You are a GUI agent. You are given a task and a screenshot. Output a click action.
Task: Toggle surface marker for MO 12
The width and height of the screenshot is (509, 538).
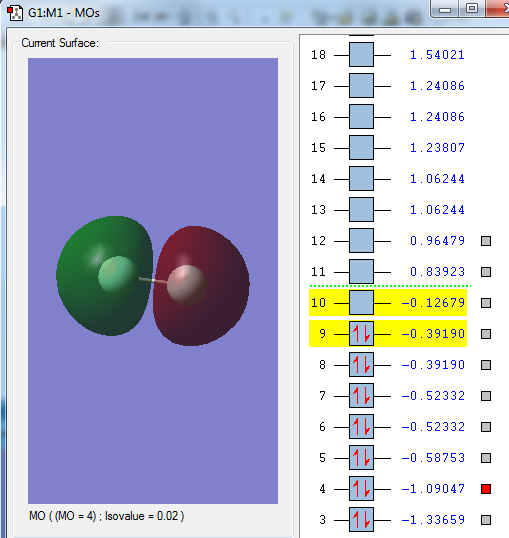[486, 241]
